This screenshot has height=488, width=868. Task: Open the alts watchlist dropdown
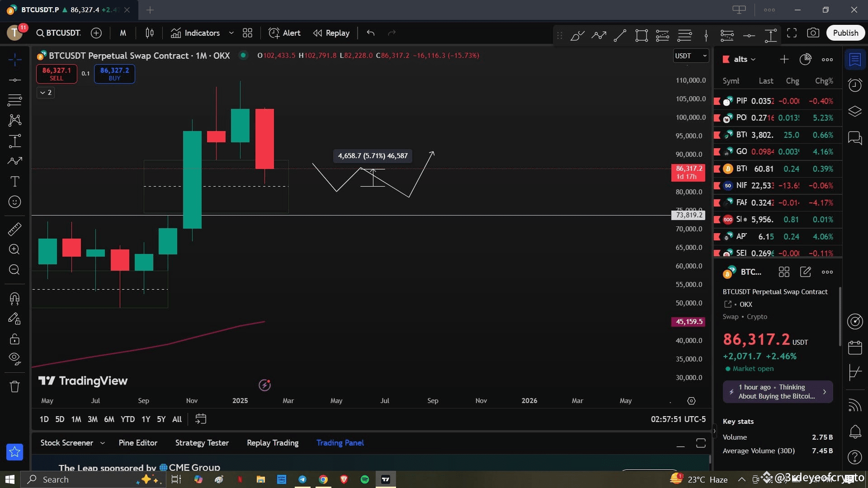tap(743, 59)
